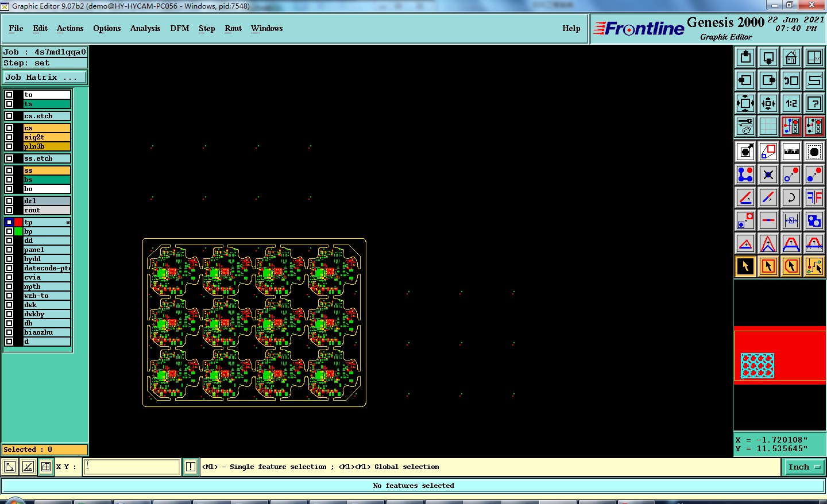This screenshot has width=827, height=504.
Task: Click the X Y coordinate input field
Action: [132, 467]
